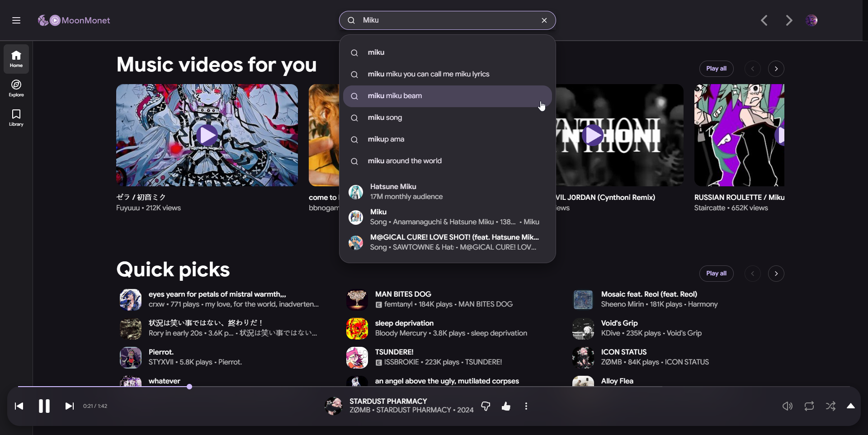Viewport: 868px width, 435px height.
Task: Open the 'whatever' song title
Action: pos(165,381)
